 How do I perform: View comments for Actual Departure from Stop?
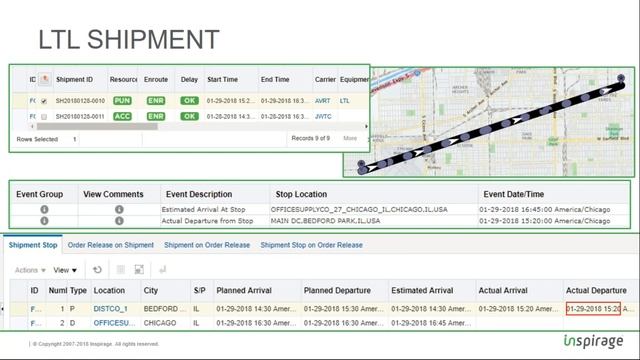pos(119,221)
